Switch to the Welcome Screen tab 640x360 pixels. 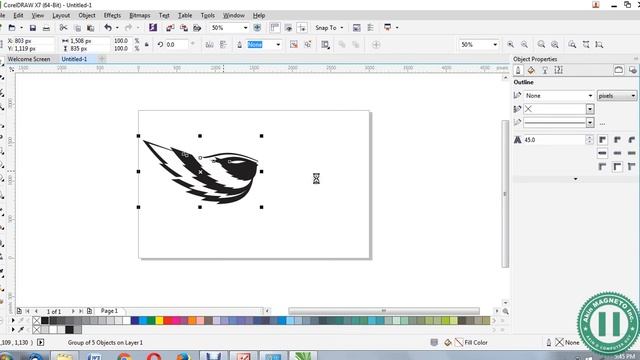point(29,59)
